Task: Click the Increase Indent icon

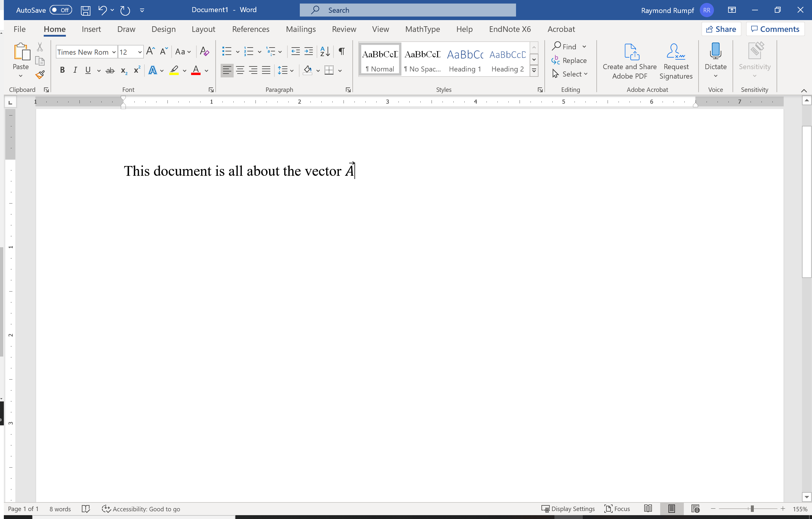Action: pyautogui.click(x=309, y=52)
